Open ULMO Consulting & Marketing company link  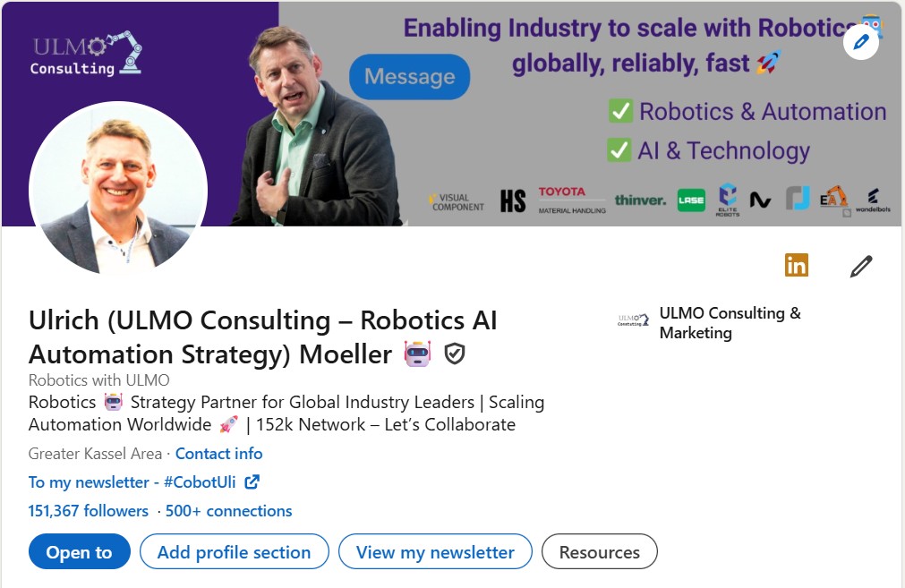[x=730, y=322]
